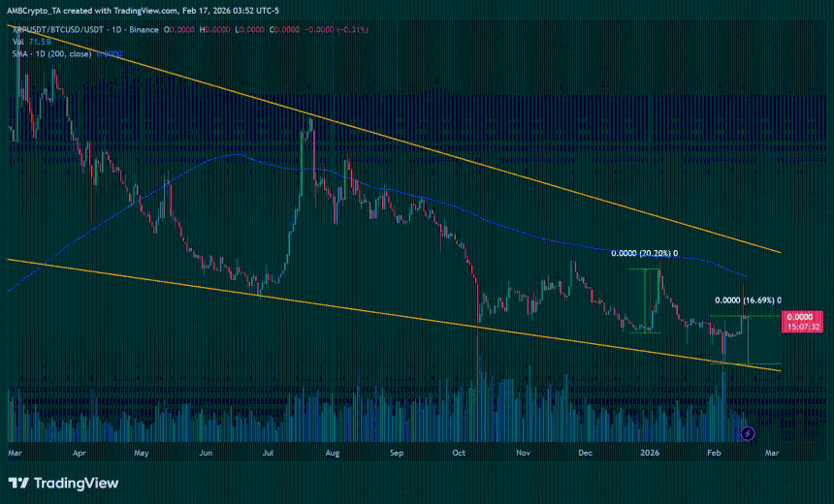Click the Feb label on time axis
The width and height of the screenshot is (834, 504).
(714, 453)
